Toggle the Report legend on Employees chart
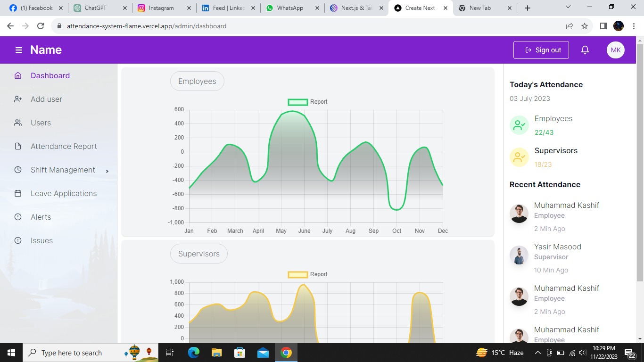 click(307, 102)
